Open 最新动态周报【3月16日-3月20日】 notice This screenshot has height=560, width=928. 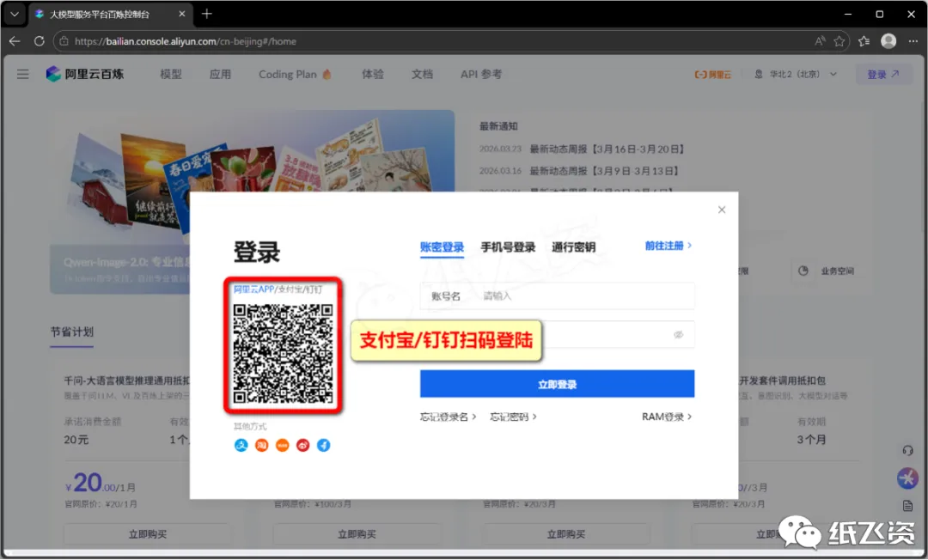pyautogui.click(x=607, y=149)
